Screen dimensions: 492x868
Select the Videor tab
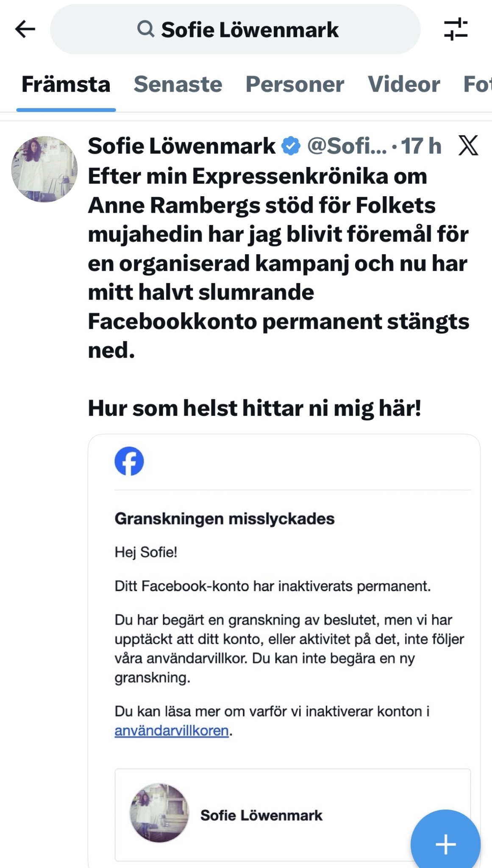(x=404, y=84)
